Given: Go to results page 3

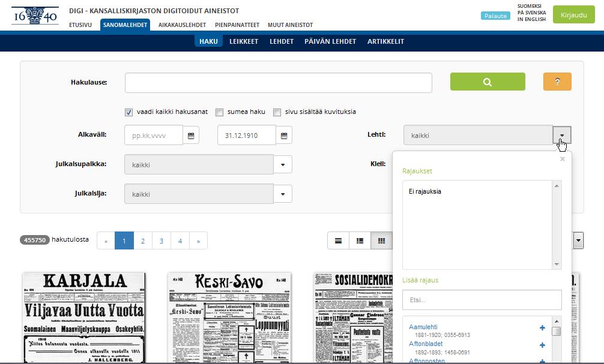Looking at the screenshot, I should pyautogui.click(x=162, y=241).
